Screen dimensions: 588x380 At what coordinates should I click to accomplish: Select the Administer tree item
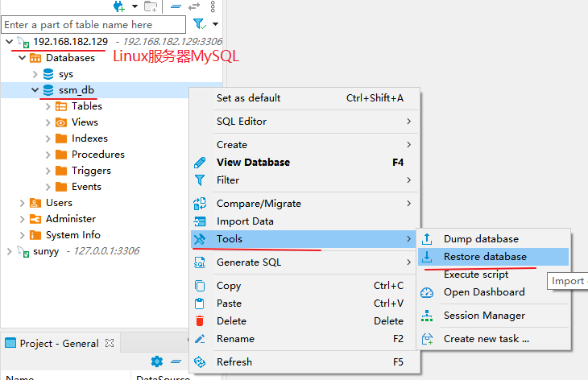click(x=71, y=219)
